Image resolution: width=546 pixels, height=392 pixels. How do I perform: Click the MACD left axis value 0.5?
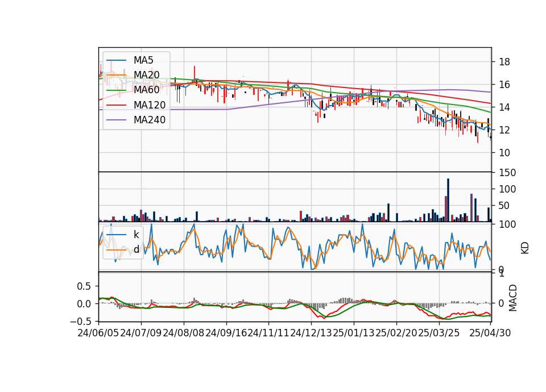point(84,286)
